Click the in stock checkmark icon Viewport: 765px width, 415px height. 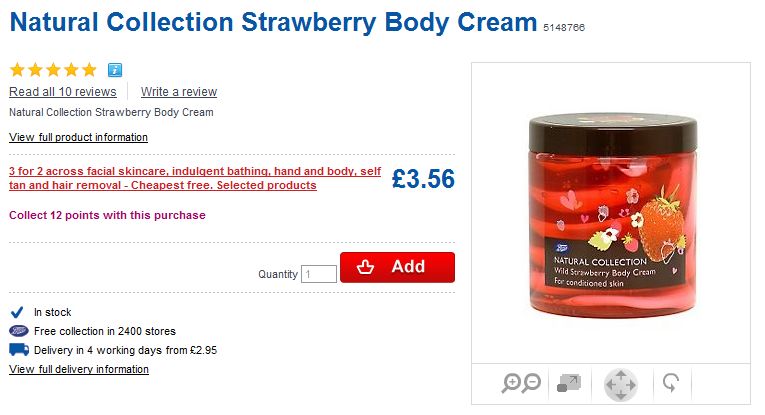coord(17,312)
